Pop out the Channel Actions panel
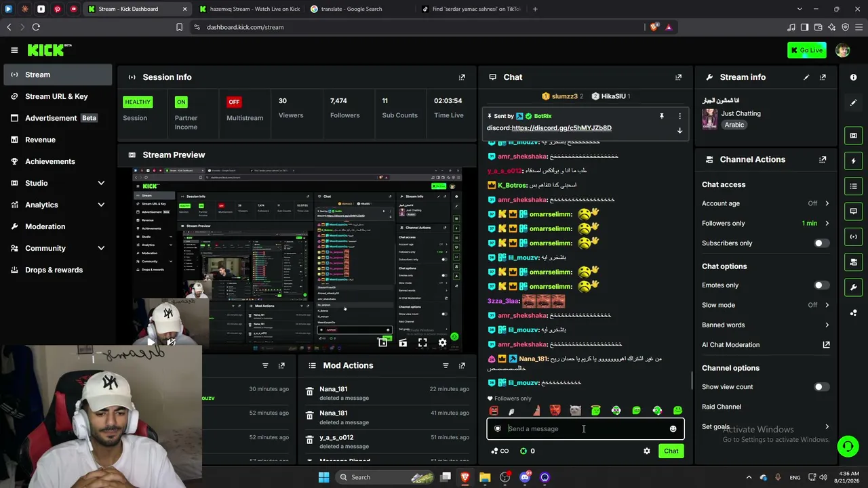The height and width of the screenshot is (488, 868). pyautogui.click(x=823, y=159)
